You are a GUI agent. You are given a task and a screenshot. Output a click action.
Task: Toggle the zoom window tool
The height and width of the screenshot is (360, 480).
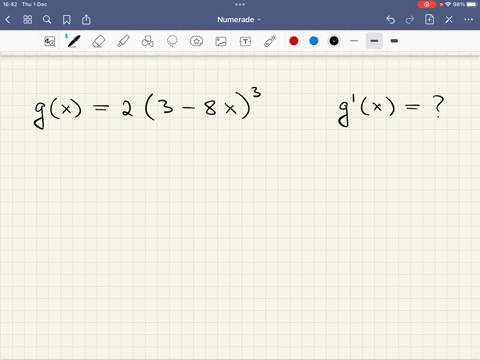tap(50, 41)
